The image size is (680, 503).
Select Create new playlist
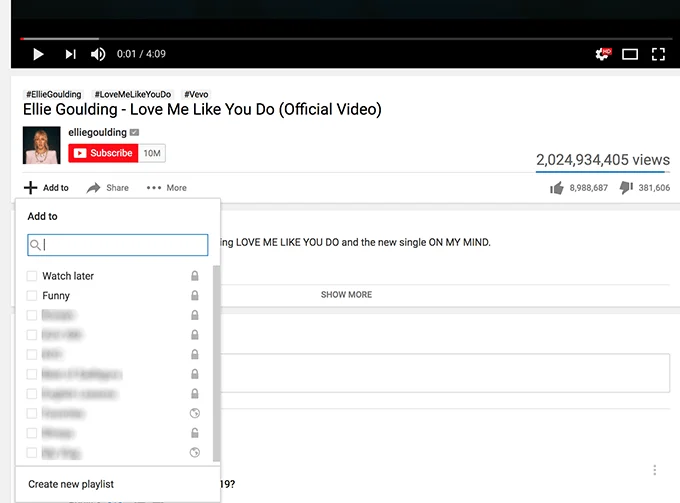(x=71, y=484)
